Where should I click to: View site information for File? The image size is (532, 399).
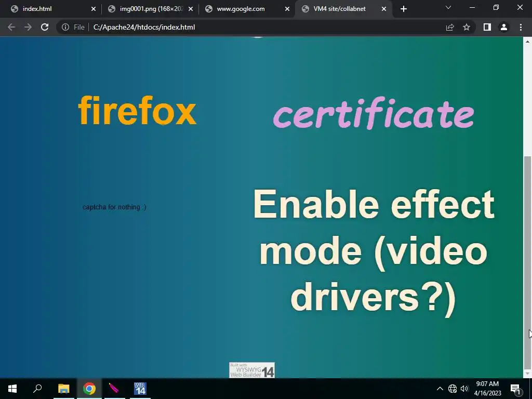[73, 27]
